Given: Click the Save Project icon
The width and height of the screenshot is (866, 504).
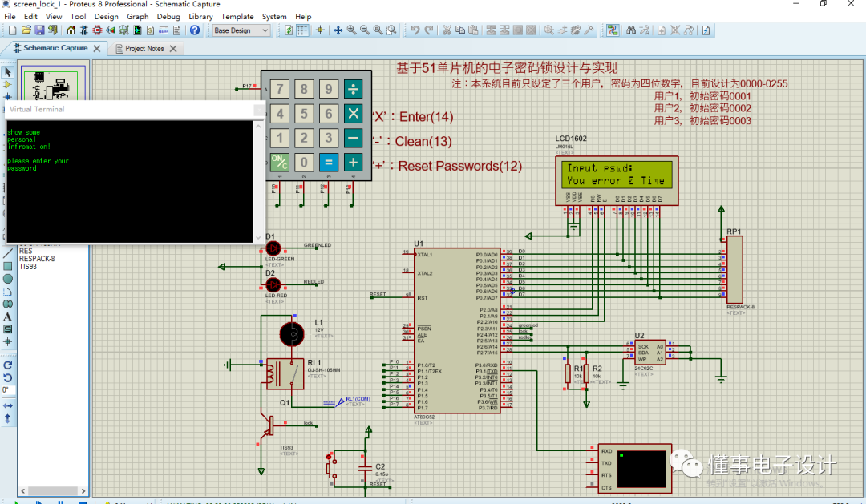Looking at the screenshot, I should [x=39, y=30].
